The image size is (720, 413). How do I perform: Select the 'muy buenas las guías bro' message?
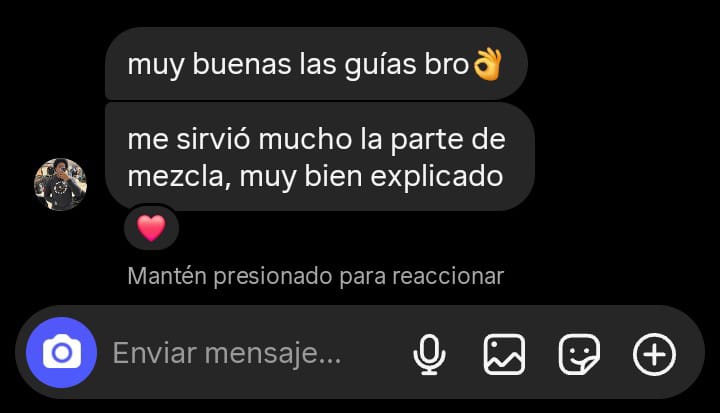316,63
